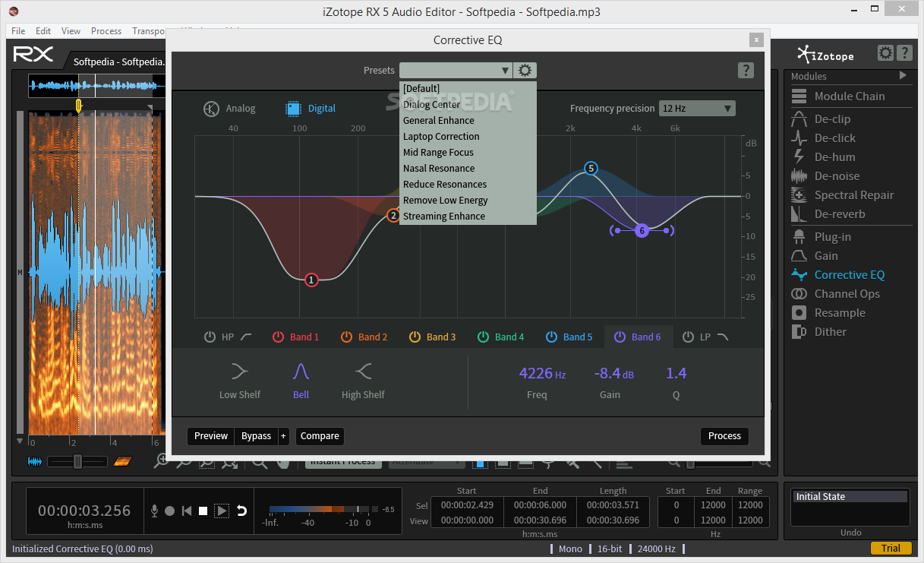Toggle the HP filter power
924x563 pixels.
pyautogui.click(x=210, y=337)
